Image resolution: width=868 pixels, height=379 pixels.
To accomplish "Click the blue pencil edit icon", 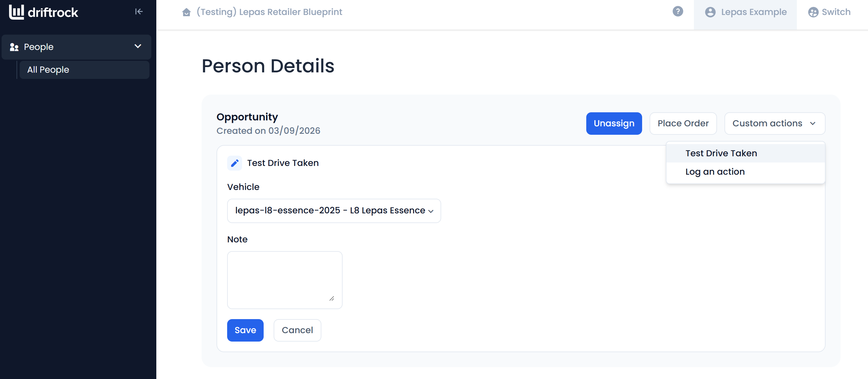I will pyautogui.click(x=235, y=163).
